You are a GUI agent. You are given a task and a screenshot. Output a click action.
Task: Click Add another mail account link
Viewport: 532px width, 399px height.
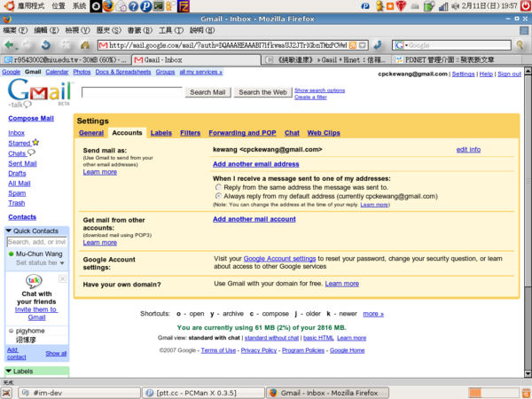[254, 219]
